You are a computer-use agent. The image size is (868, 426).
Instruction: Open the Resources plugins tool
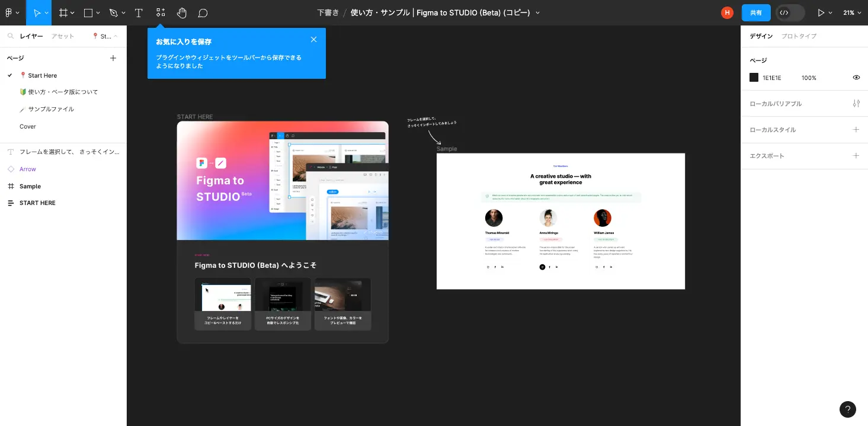[161, 12]
